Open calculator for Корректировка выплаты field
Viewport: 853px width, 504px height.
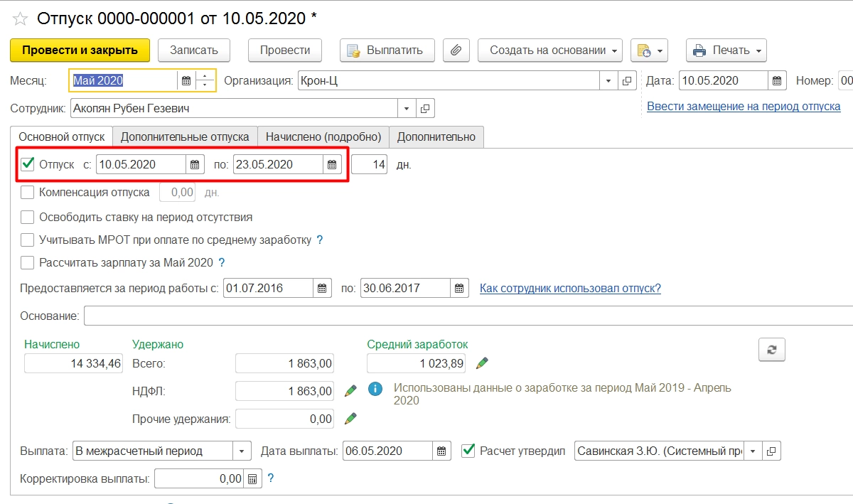pos(252,479)
